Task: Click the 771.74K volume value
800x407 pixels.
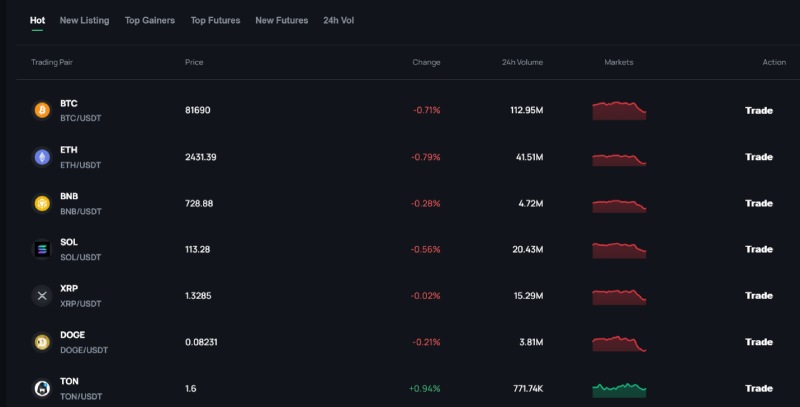Action: tap(528, 389)
